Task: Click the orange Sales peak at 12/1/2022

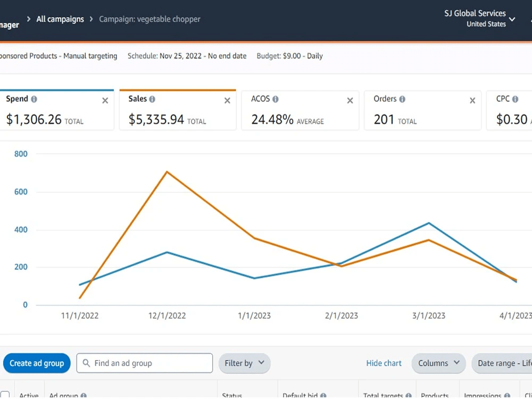Action: click(167, 172)
